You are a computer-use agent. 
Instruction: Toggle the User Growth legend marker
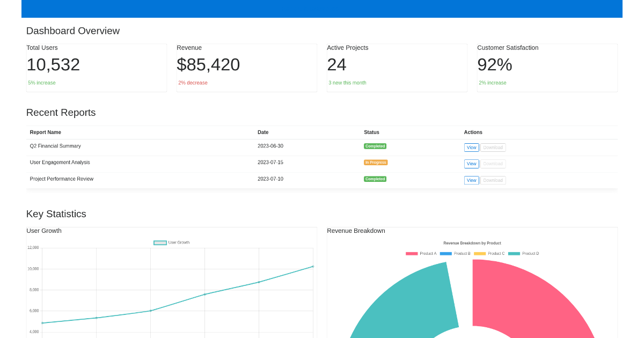(160, 243)
